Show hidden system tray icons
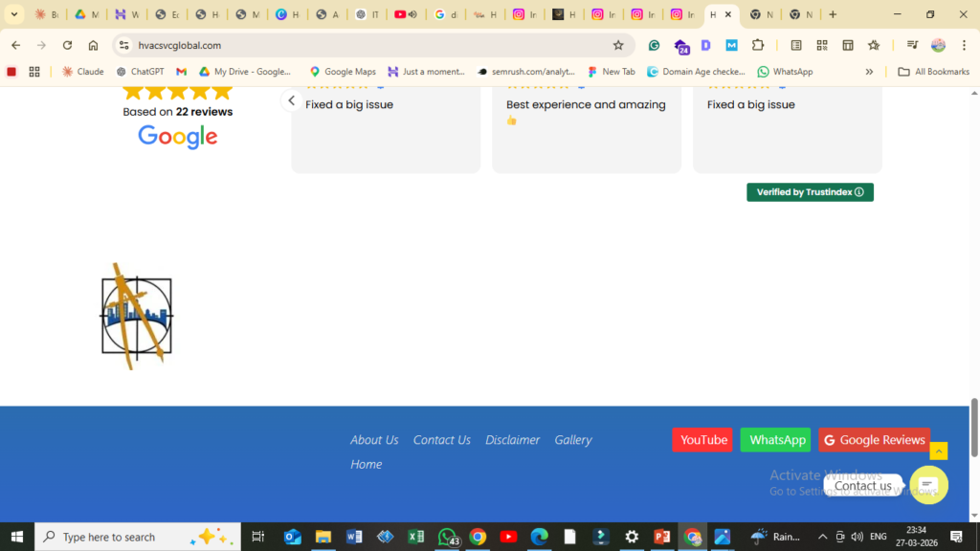The height and width of the screenshot is (551, 980). [x=822, y=537]
